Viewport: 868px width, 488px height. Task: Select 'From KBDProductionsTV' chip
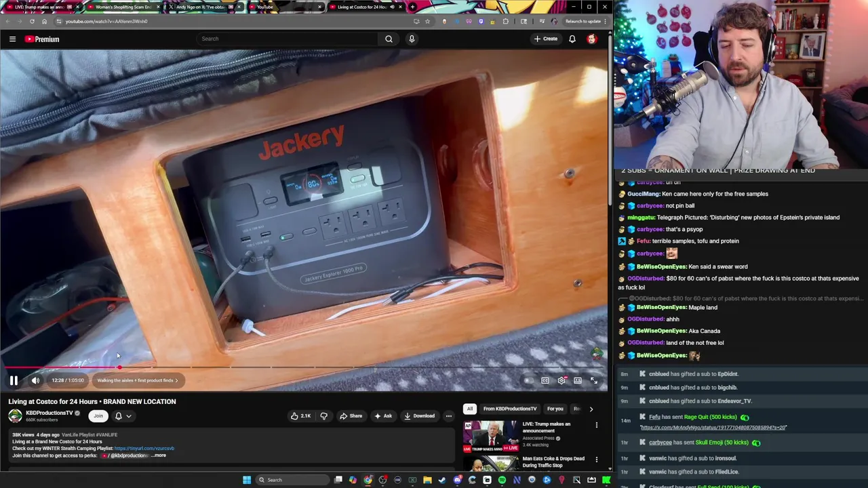tap(510, 409)
